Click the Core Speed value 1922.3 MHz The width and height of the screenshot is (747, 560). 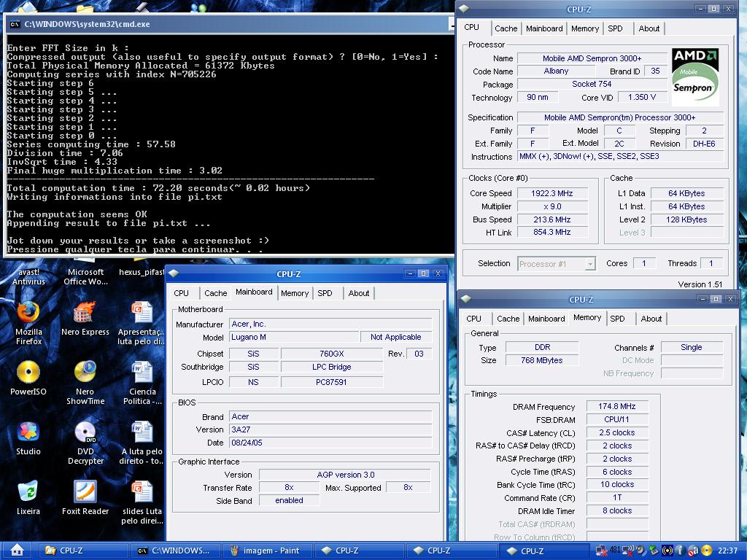point(552,193)
